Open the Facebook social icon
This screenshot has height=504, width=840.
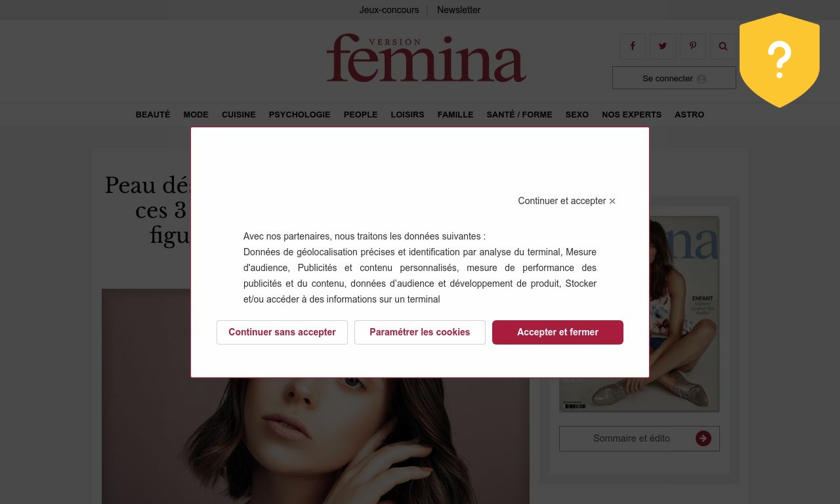tap(633, 47)
